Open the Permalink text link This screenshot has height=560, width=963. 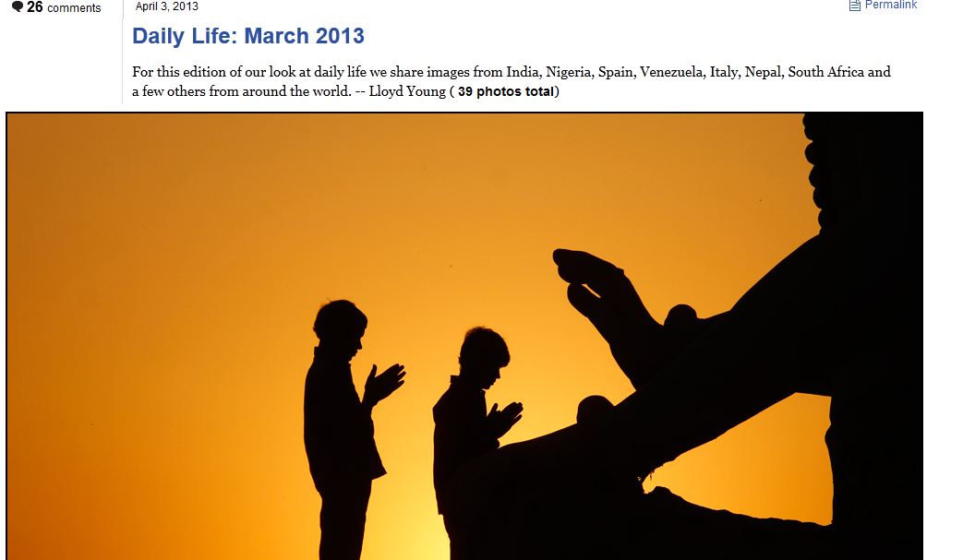tap(891, 5)
